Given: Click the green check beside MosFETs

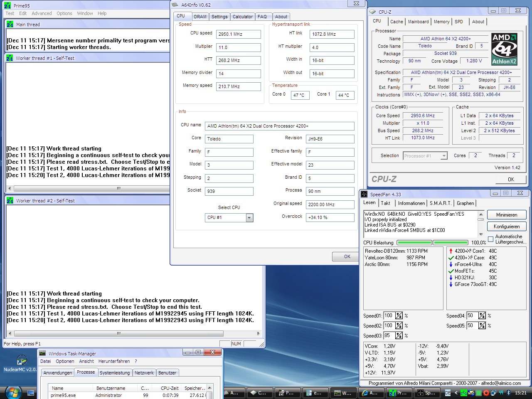Looking at the screenshot, I should click(x=451, y=271).
